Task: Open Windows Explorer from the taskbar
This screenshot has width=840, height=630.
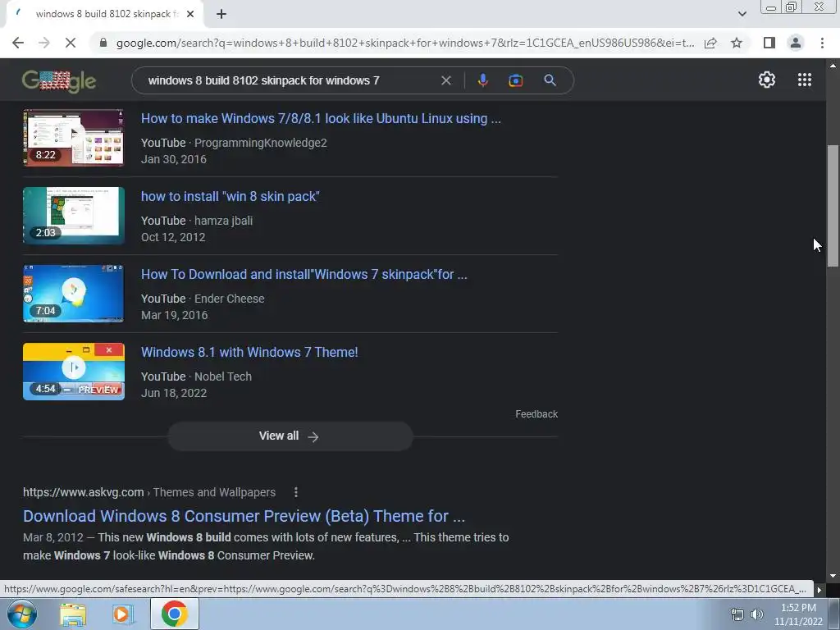Action: pos(73,614)
